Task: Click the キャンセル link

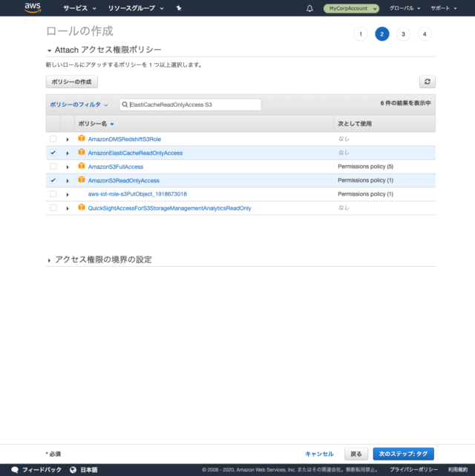Action: click(319, 454)
